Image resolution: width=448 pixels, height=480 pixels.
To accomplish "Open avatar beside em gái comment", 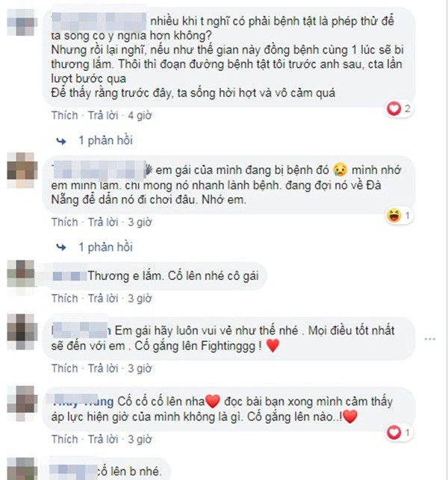I will 20,170.
